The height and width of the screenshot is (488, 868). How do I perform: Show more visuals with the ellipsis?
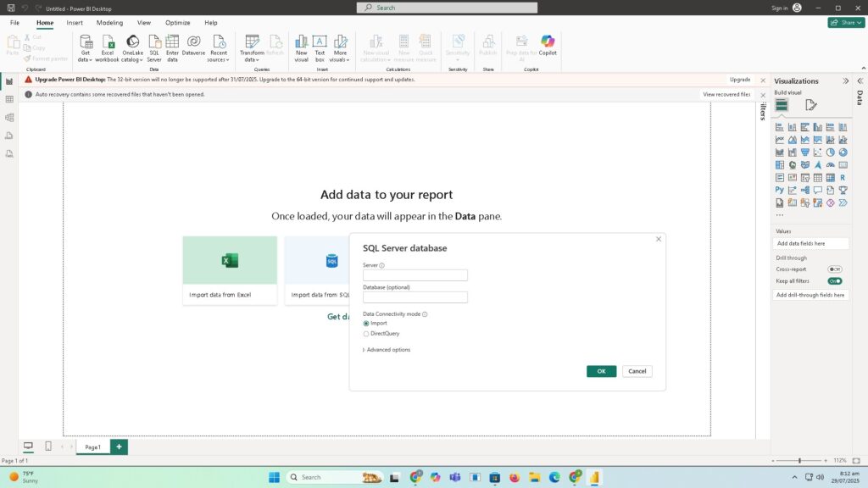tap(780, 215)
